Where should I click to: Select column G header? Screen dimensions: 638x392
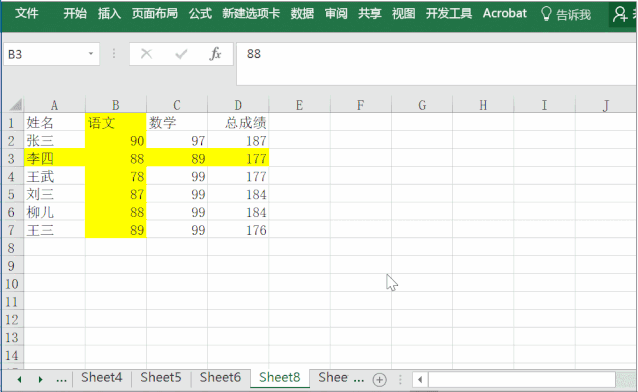422,105
